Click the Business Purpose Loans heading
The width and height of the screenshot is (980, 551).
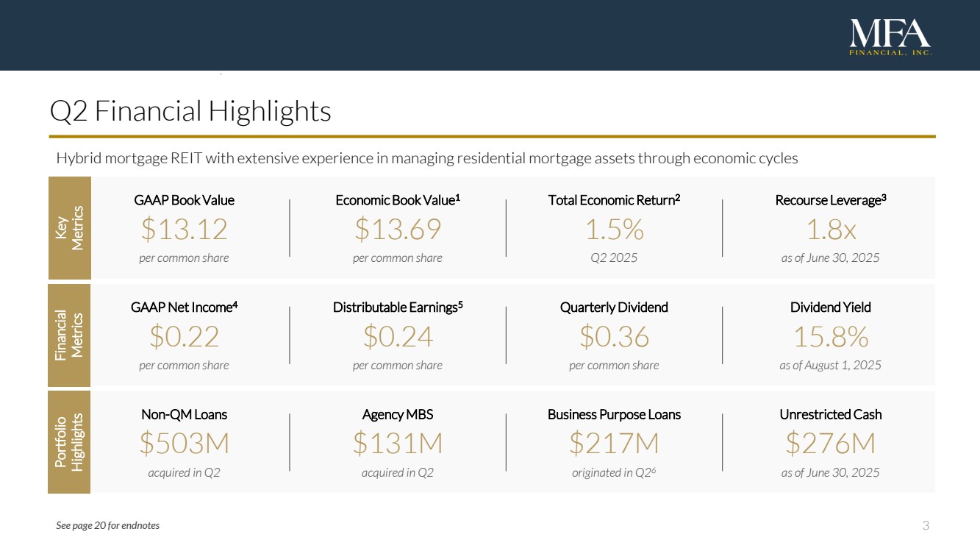614,415
